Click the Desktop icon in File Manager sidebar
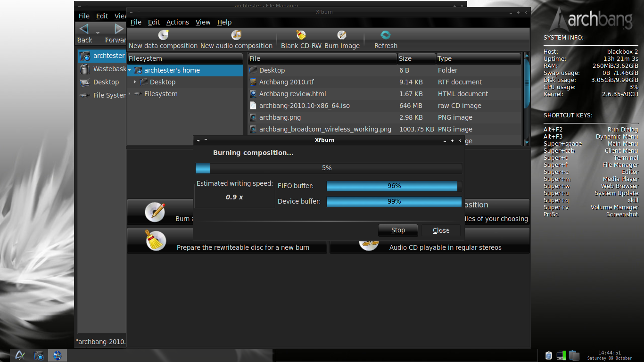 pos(85,82)
